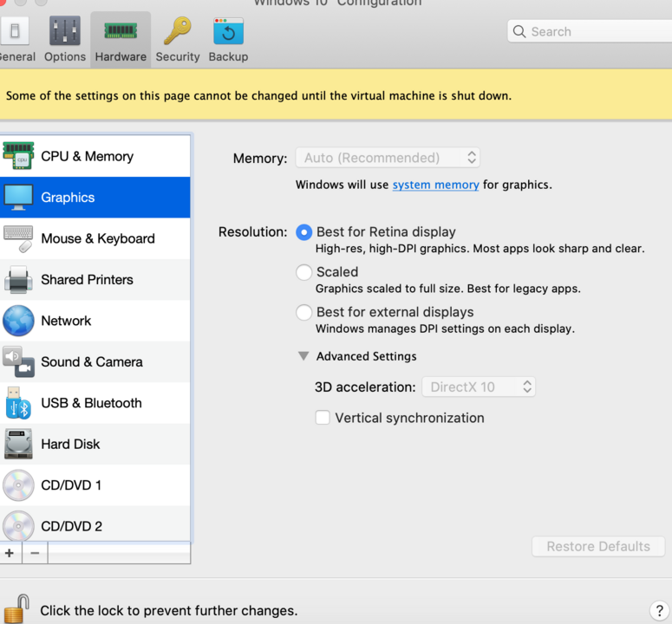The height and width of the screenshot is (624, 672).
Task: Open the Security tab key icon
Action: pyautogui.click(x=178, y=32)
